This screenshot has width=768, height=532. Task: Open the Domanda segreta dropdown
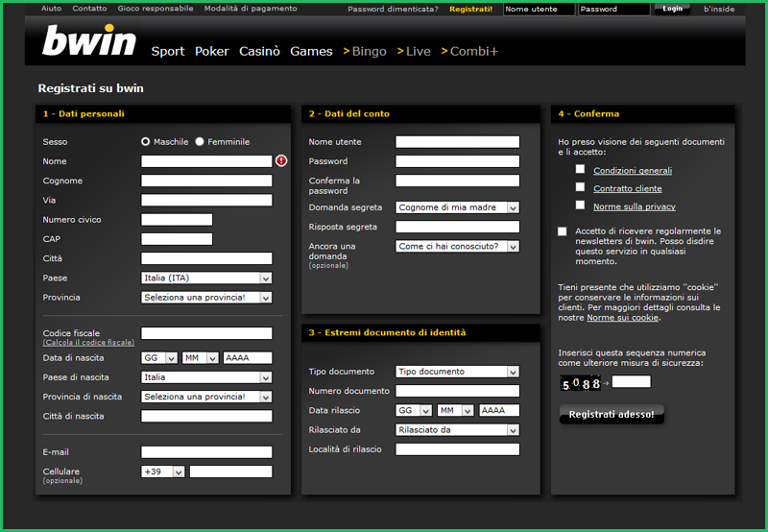click(x=458, y=207)
